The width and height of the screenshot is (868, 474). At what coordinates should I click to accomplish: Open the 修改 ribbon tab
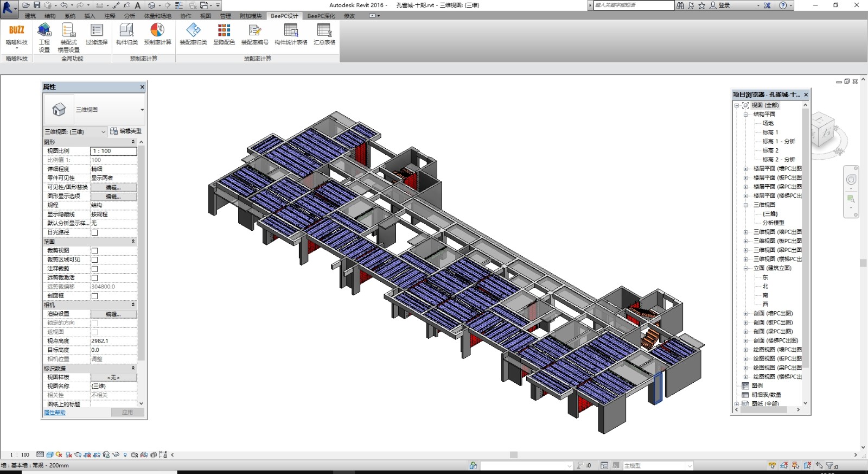pos(349,16)
